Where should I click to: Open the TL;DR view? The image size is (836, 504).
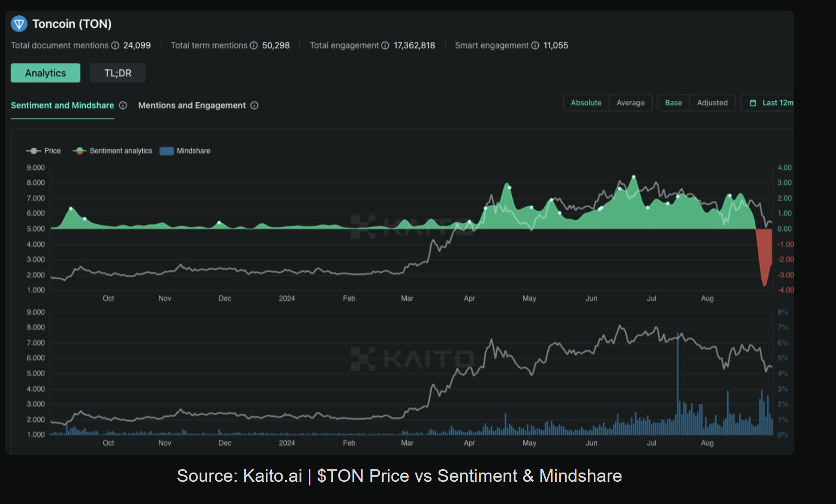point(118,73)
